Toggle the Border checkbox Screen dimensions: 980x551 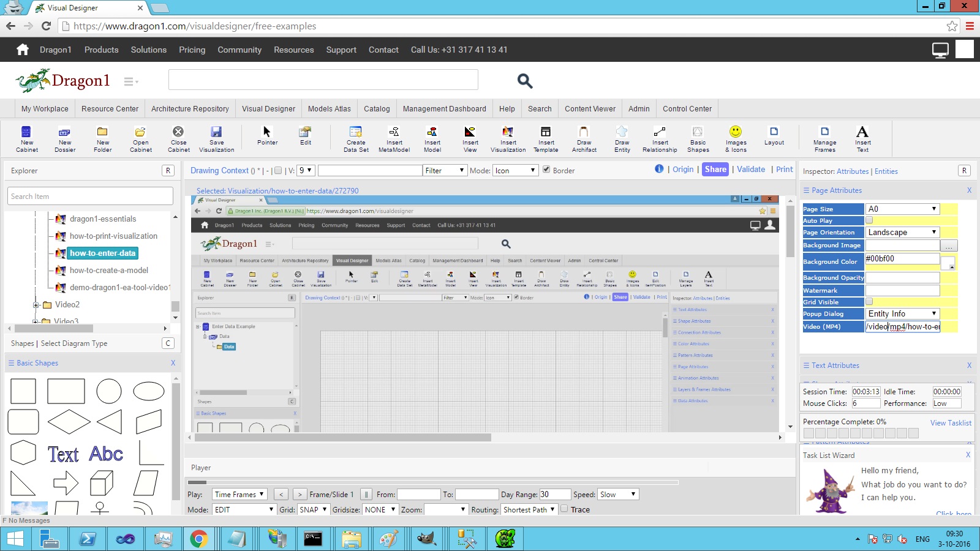pyautogui.click(x=546, y=170)
